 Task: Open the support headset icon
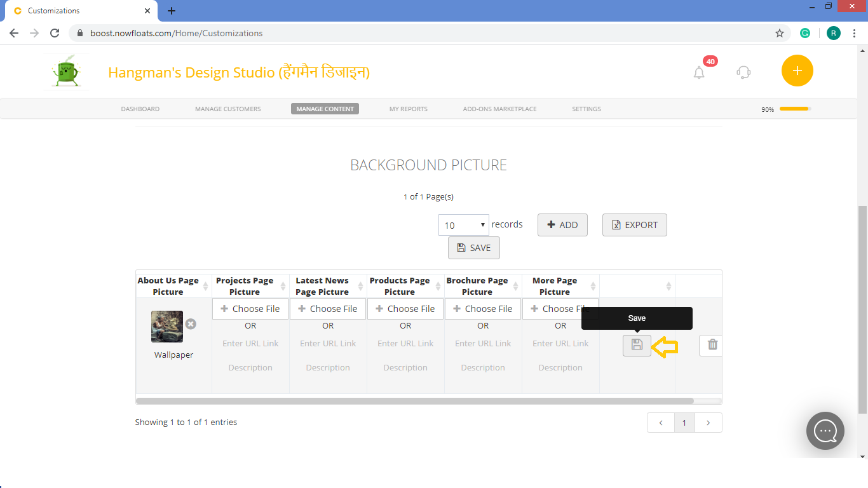(743, 72)
